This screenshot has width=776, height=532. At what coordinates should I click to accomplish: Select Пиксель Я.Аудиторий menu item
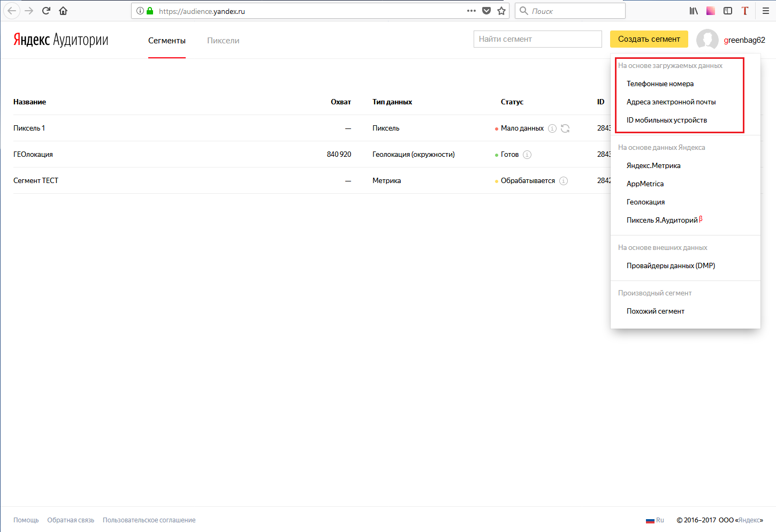coord(664,220)
